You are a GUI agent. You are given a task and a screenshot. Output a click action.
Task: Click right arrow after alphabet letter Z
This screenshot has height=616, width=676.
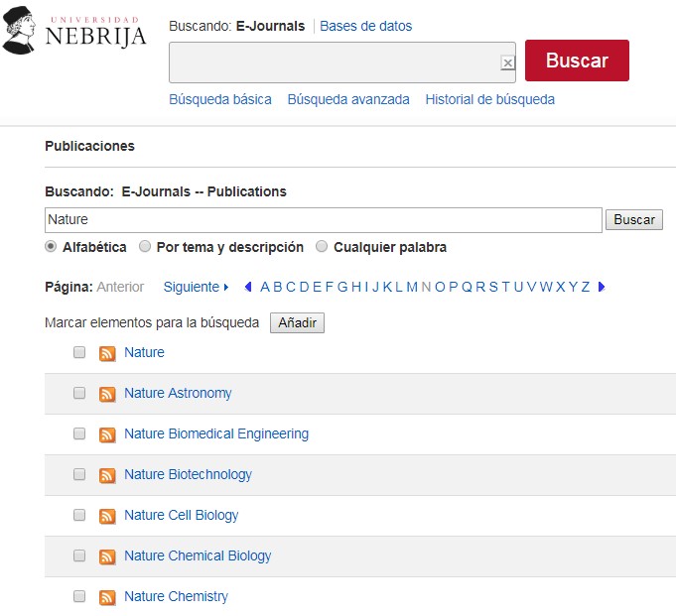602,287
